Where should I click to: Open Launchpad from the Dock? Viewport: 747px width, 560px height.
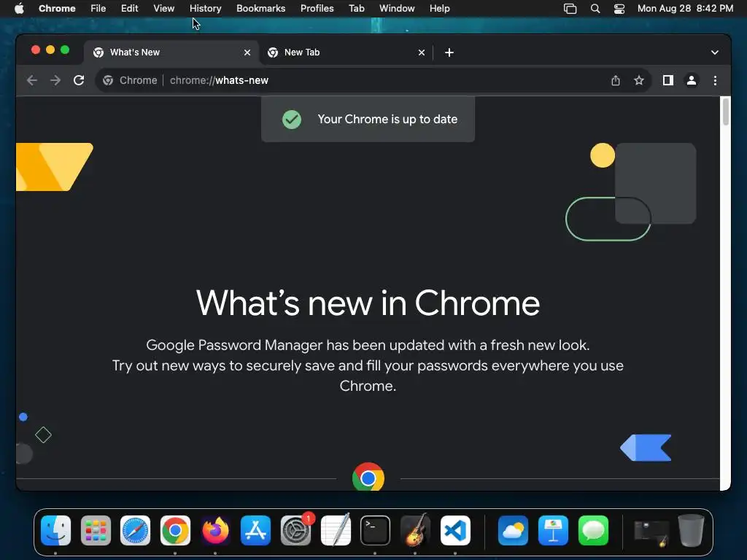tap(96, 531)
